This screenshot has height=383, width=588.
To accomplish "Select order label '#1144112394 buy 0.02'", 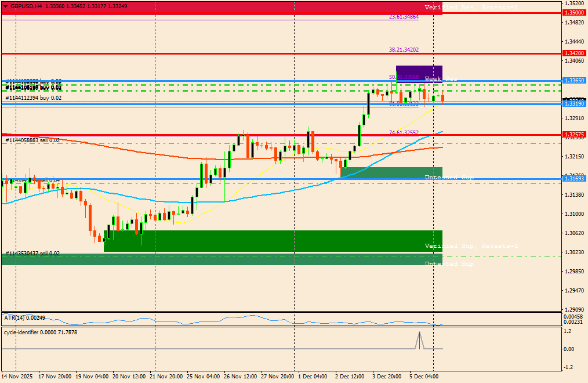I will coord(34,98).
